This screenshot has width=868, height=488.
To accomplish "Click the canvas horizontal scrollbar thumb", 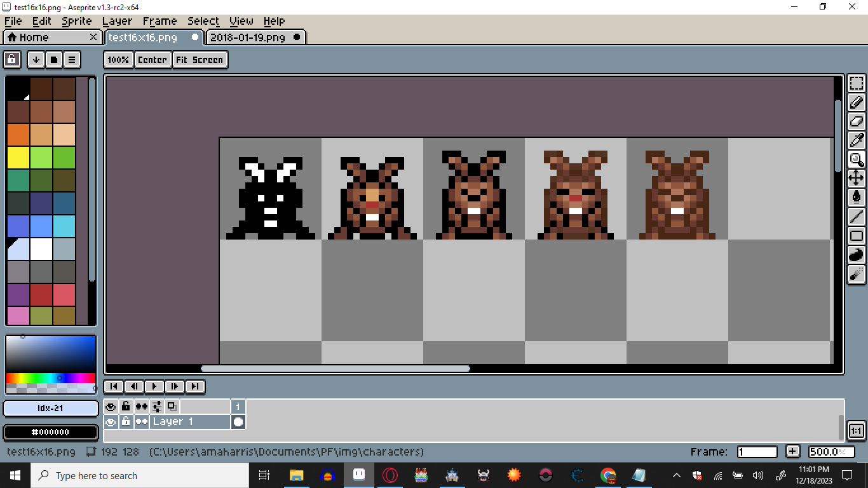I will click(x=336, y=369).
